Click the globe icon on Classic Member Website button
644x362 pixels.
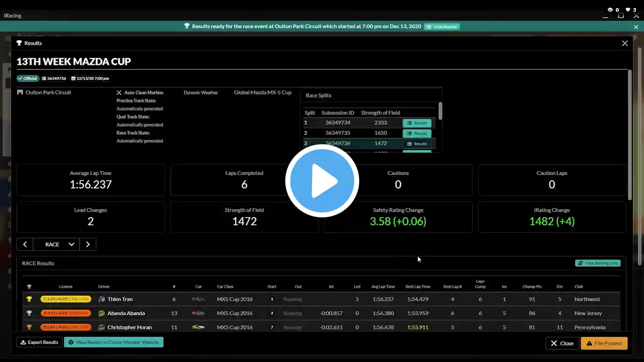click(x=71, y=342)
